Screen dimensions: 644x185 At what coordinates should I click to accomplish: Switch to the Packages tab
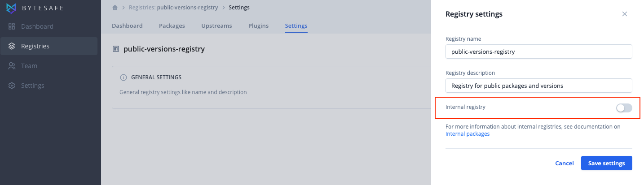coord(172,26)
